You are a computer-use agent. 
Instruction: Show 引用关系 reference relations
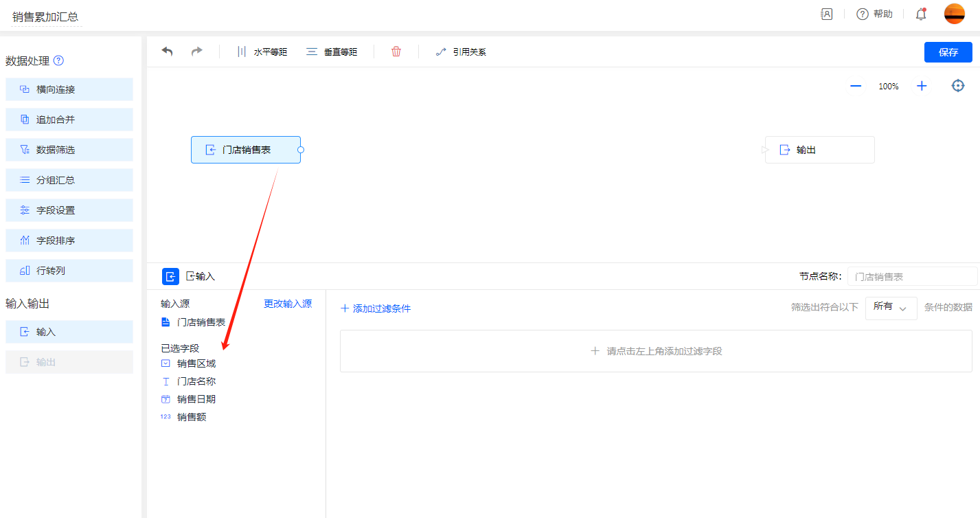tap(461, 52)
